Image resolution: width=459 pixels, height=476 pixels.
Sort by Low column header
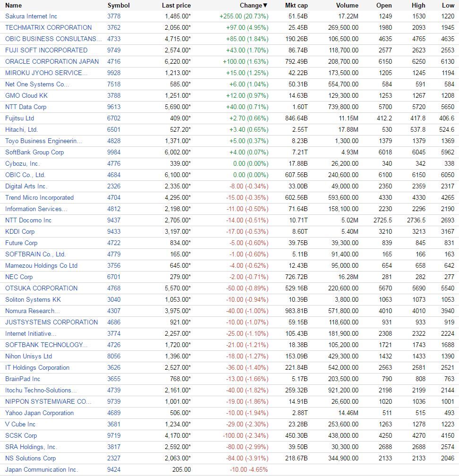[448, 6]
